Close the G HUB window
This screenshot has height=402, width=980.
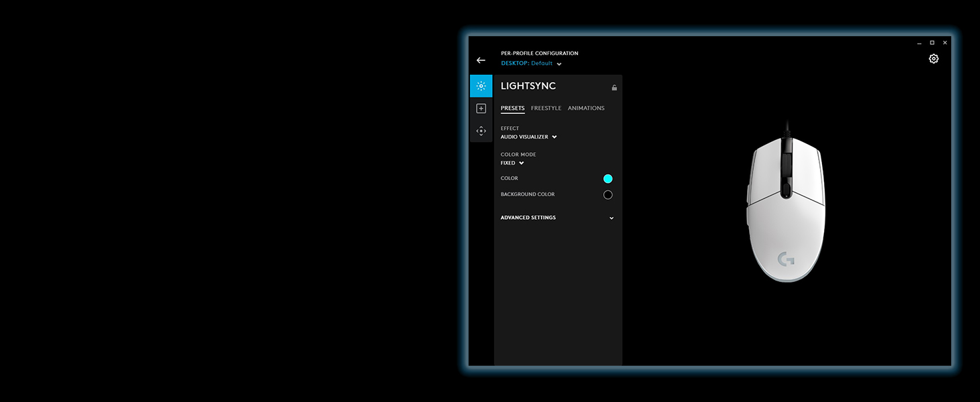(x=945, y=43)
